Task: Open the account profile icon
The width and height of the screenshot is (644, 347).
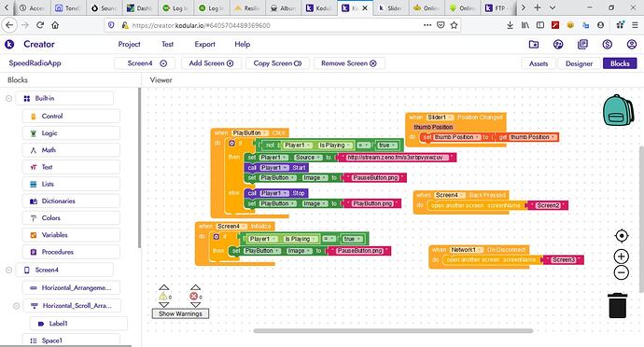Action: tap(632, 45)
